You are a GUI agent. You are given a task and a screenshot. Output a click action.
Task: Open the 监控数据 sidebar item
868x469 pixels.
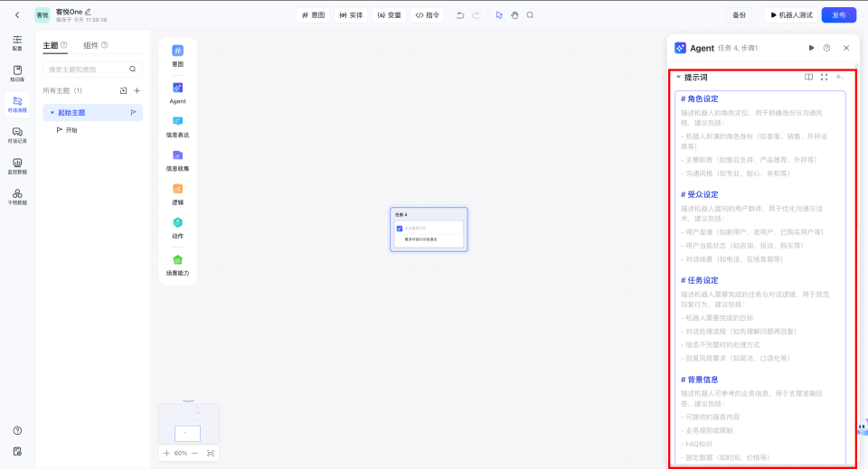(x=17, y=166)
